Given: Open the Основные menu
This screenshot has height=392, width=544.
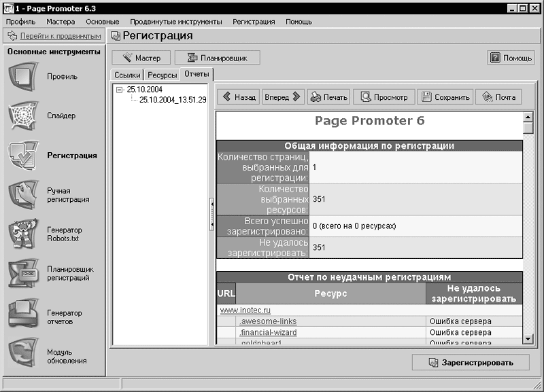Looking at the screenshot, I should (x=103, y=22).
